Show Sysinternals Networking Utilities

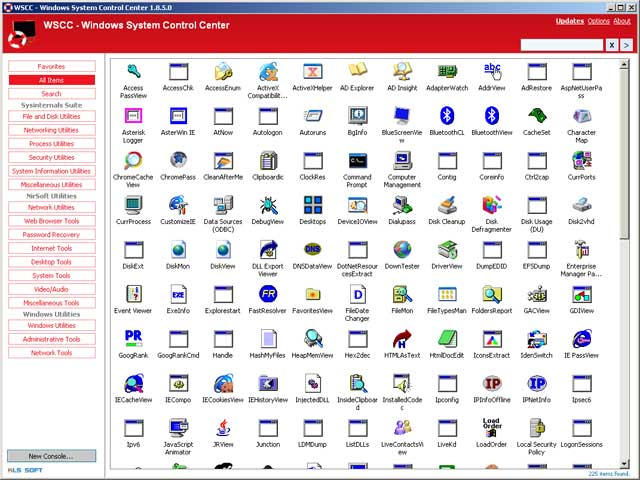(52, 130)
